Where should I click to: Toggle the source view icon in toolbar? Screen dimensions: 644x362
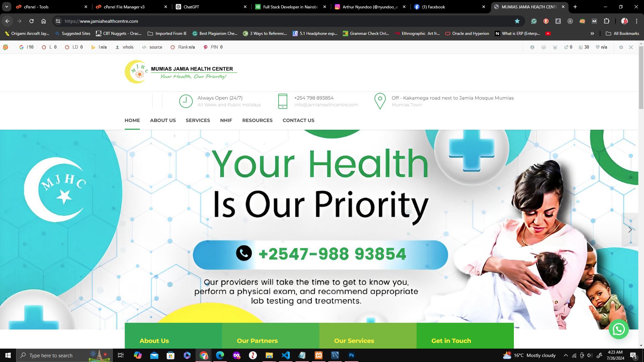click(x=144, y=47)
